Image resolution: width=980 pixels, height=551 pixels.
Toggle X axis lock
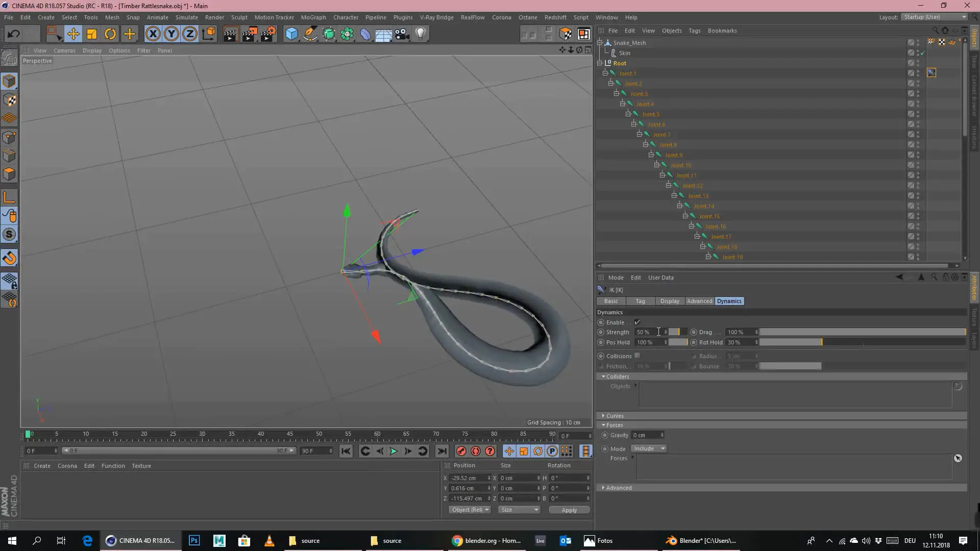click(153, 34)
